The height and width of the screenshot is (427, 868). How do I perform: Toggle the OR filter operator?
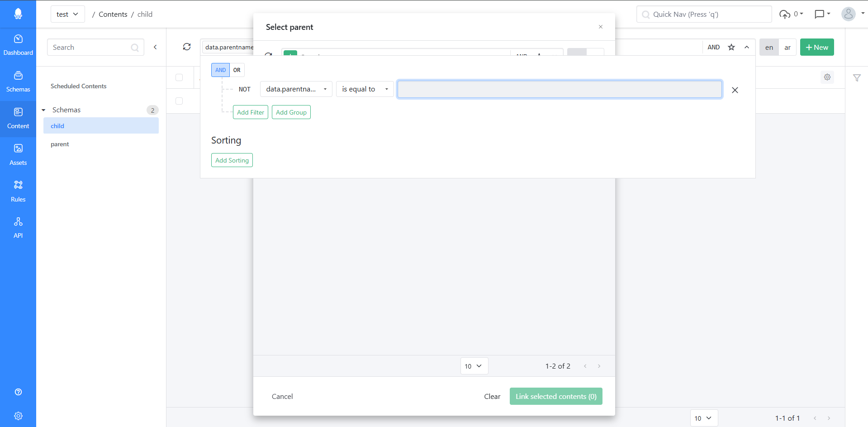237,70
